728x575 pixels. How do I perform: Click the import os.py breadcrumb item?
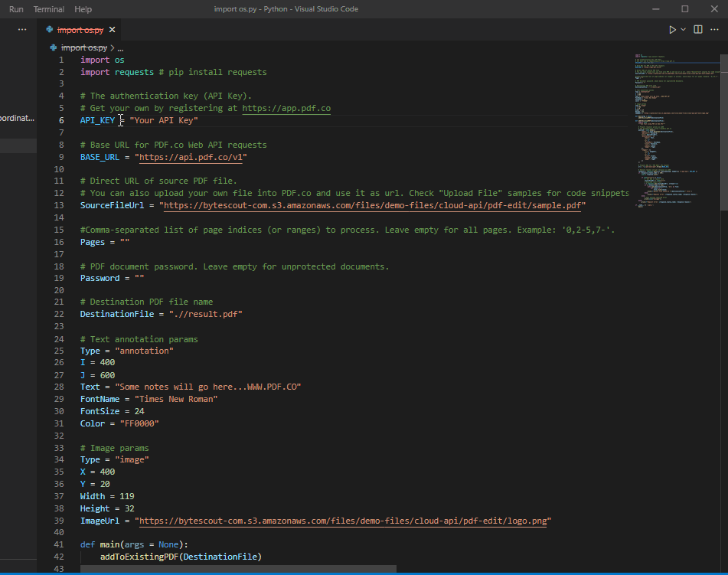(84, 47)
